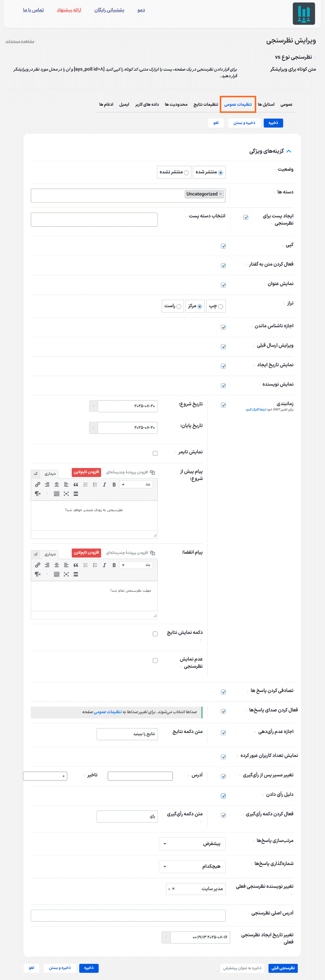
Task: Click center align in expiration message editor
Action: pyautogui.click(x=57, y=565)
